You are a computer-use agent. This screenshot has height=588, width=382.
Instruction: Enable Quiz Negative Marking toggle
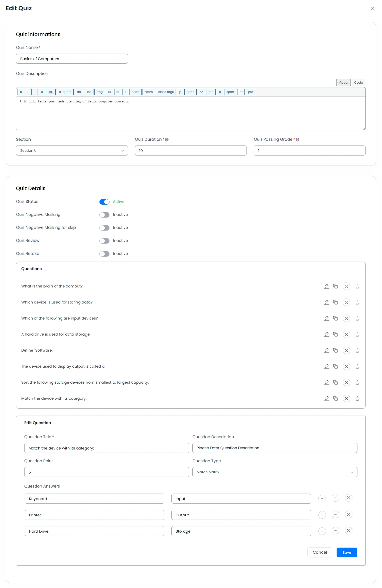click(x=104, y=215)
